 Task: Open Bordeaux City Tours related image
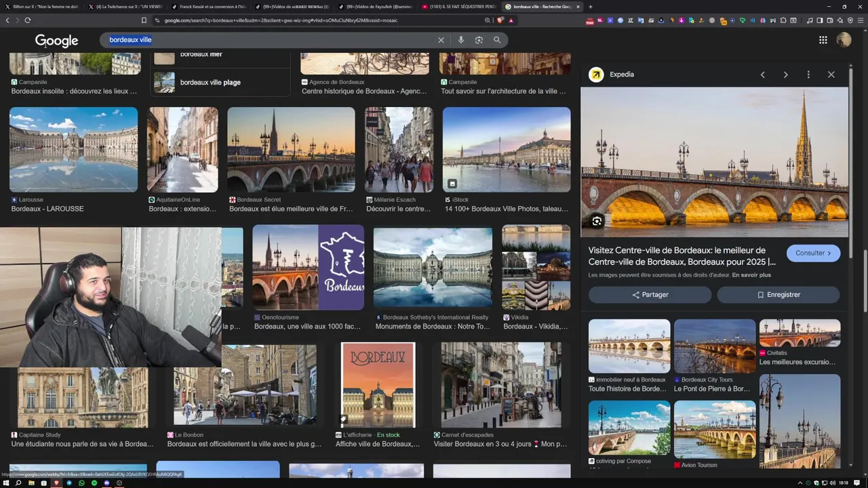(x=715, y=346)
